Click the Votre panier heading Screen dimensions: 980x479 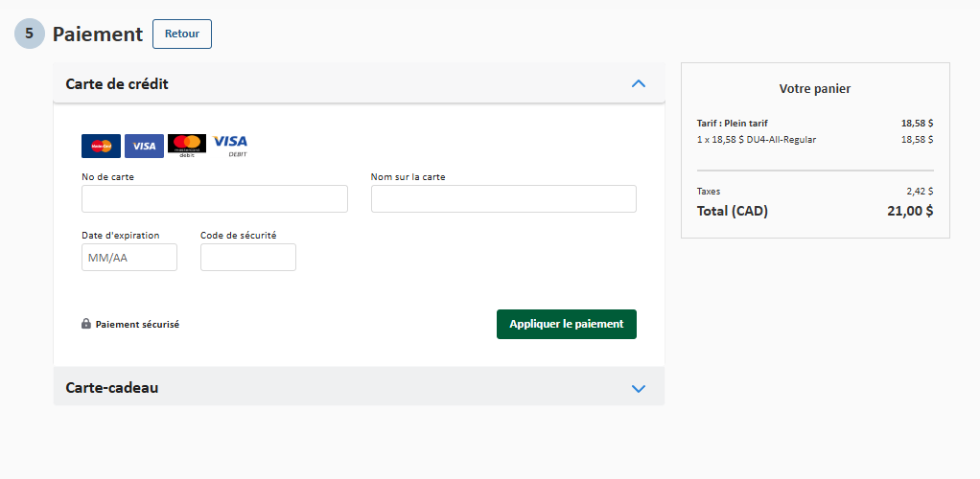(815, 88)
